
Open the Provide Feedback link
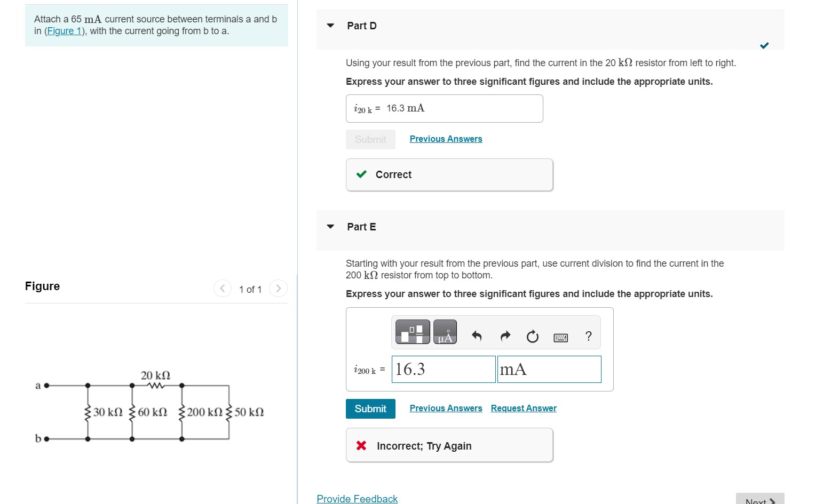pos(357,498)
